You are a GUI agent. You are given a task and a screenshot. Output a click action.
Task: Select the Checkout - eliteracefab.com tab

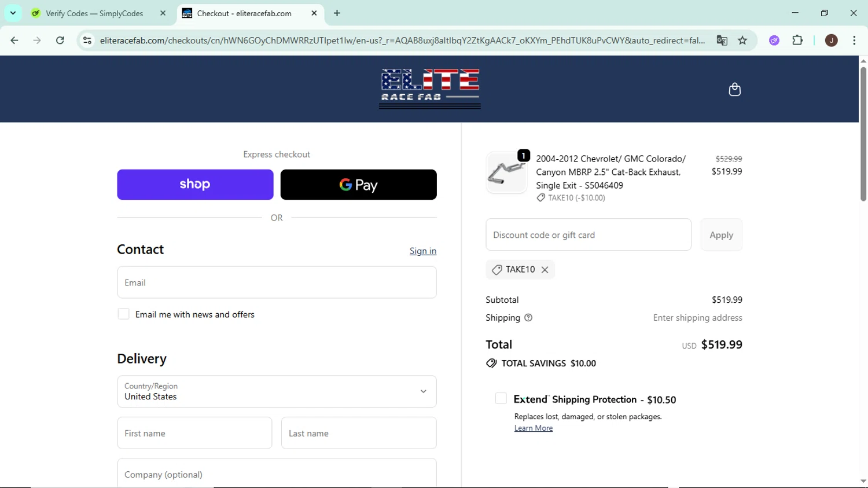[250, 13]
